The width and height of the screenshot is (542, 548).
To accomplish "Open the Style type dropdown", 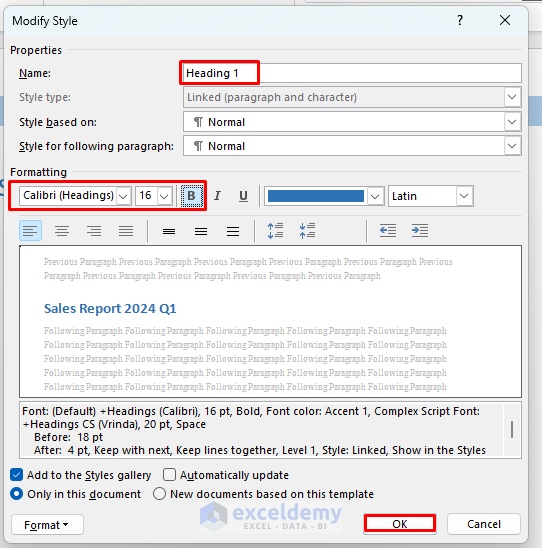I will click(512, 97).
